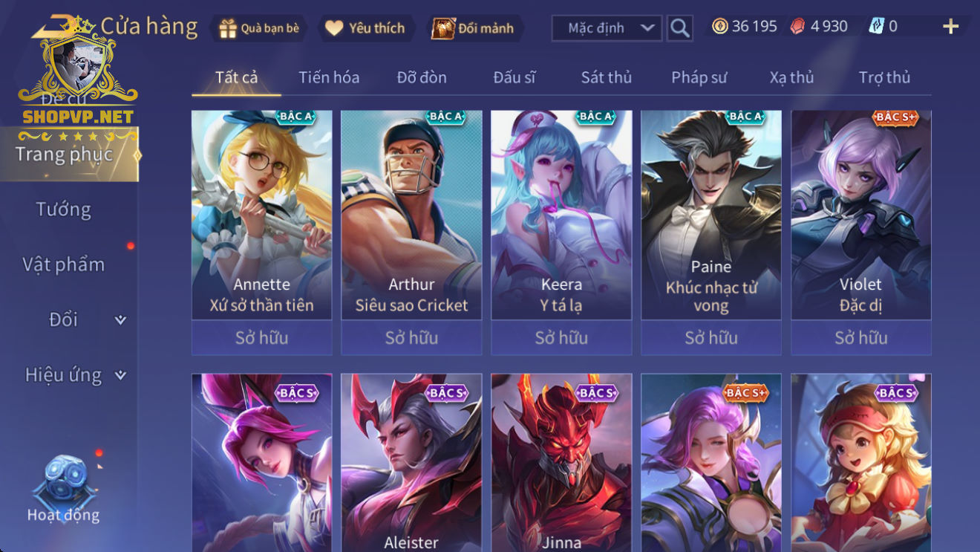Switch to the Pháp sư tab
Viewport: 980px width, 552px height.
699,77
